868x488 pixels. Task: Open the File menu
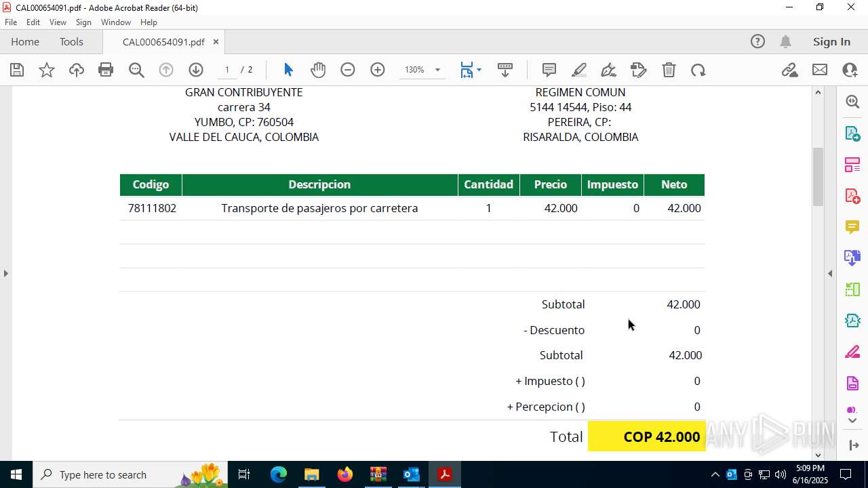[x=11, y=22]
